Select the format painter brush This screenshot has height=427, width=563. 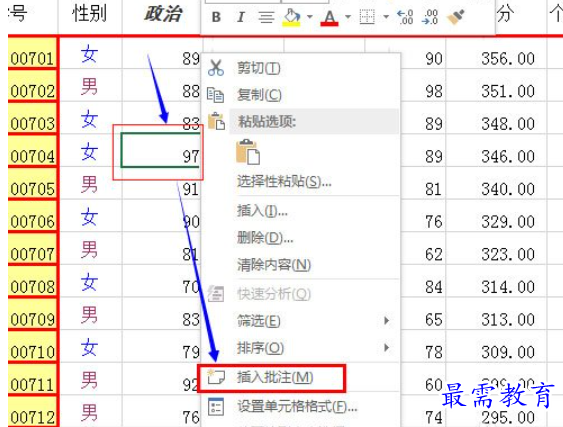tap(456, 17)
